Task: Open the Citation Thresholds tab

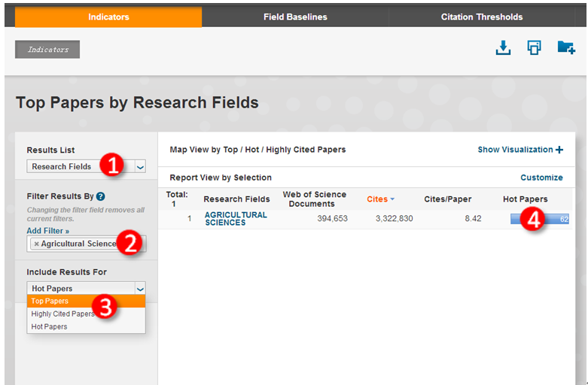Action: tap(482, 17)
